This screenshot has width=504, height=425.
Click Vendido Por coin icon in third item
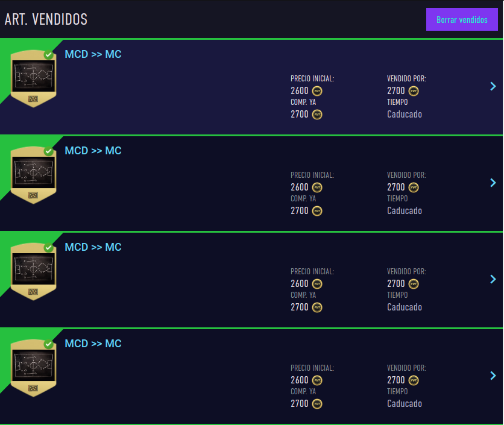414,284
